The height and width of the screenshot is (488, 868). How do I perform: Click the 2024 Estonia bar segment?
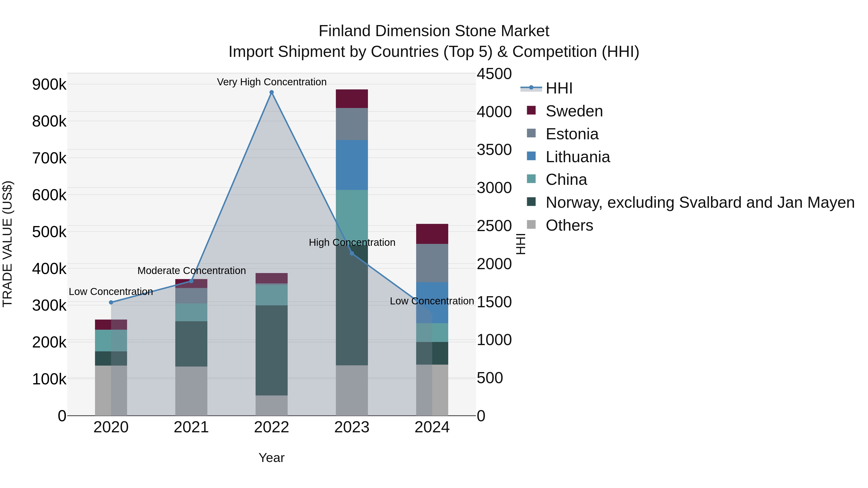tap(432, 263)
